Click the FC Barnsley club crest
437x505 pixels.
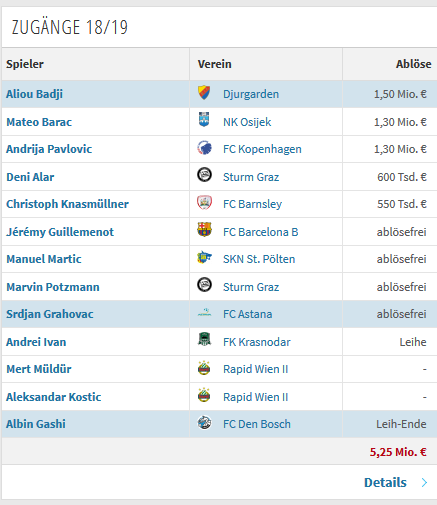[204, 203]
